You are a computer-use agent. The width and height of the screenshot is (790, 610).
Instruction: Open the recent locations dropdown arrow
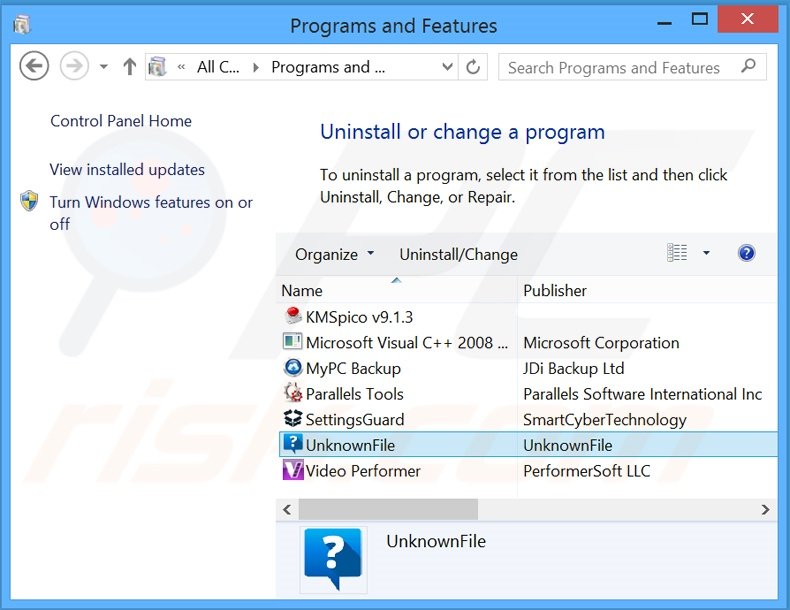click(104, 66)
